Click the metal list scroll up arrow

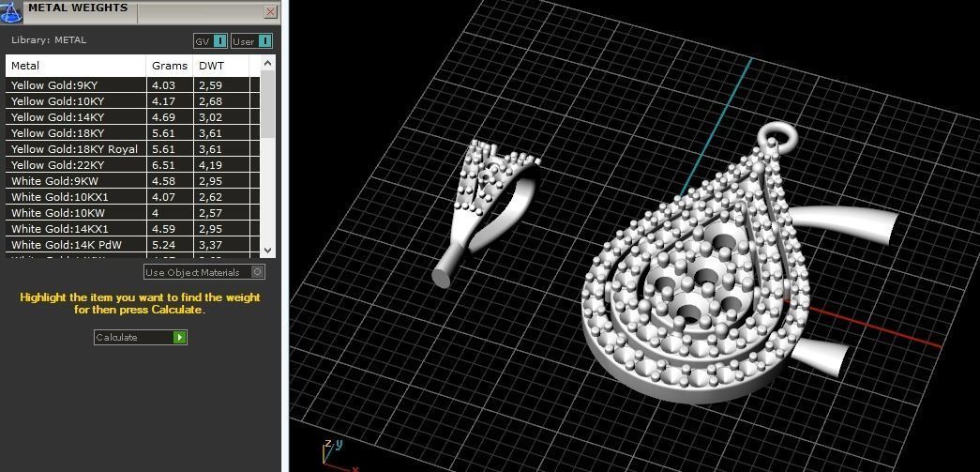point(267,63)
